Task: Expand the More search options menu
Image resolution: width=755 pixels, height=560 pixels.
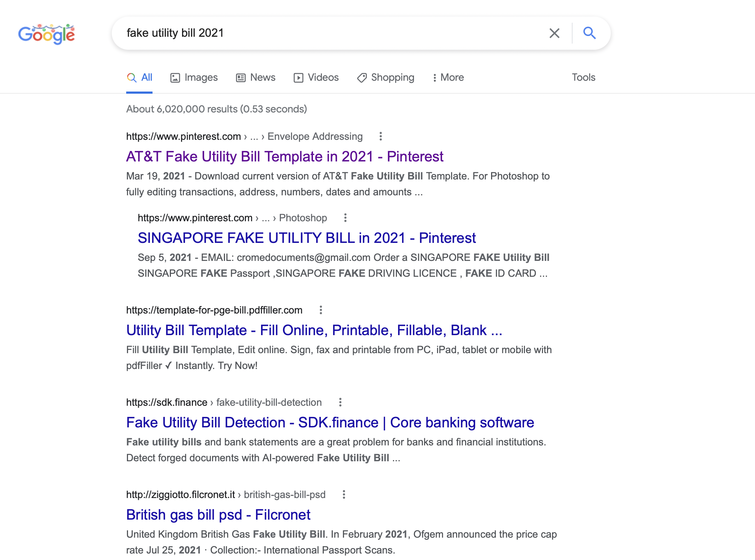Action: (x=448, y=77)
